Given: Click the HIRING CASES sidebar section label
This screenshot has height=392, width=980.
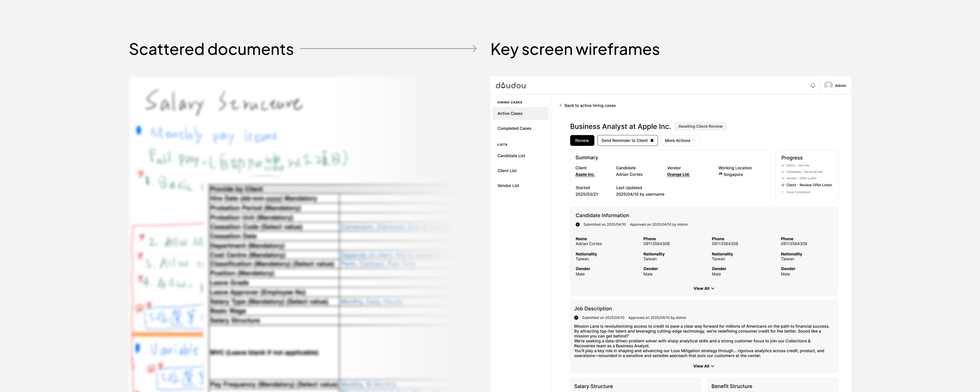Looking at the screenshot, I should 510,102.
